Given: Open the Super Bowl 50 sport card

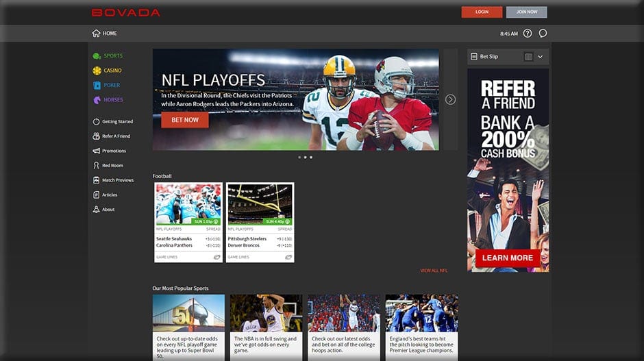Looking at the screenshot, I should click(x=188, y=327).
